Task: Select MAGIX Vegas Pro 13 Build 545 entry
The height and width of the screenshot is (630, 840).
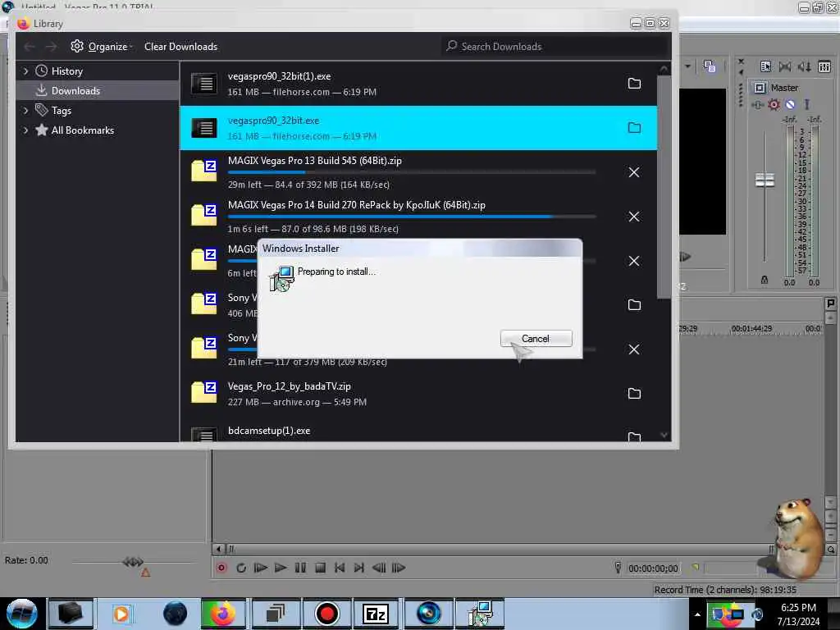Action: 418,172
